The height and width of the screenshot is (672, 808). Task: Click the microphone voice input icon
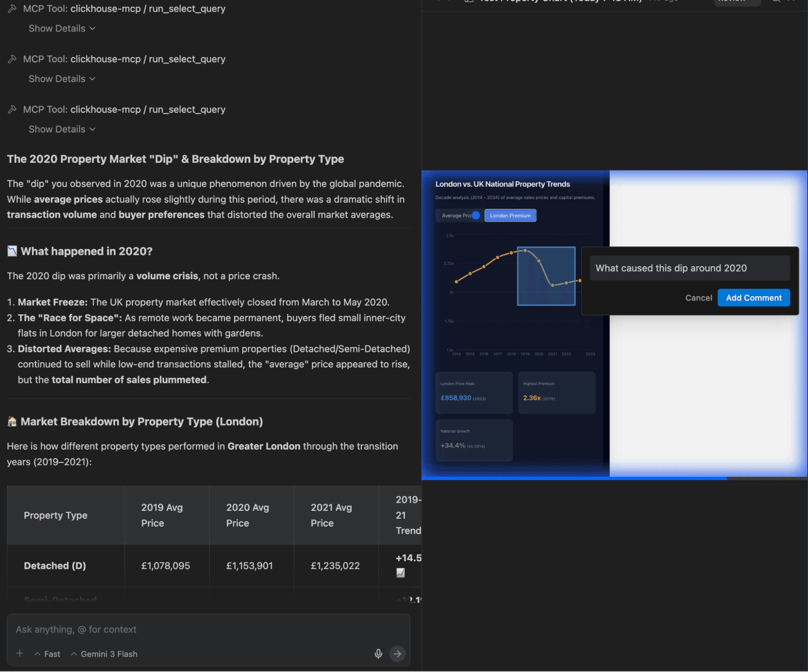click(378, 653)
